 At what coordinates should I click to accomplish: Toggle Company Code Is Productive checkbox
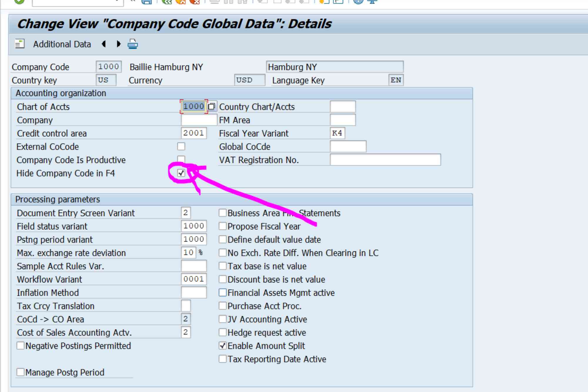pos(181,159)
